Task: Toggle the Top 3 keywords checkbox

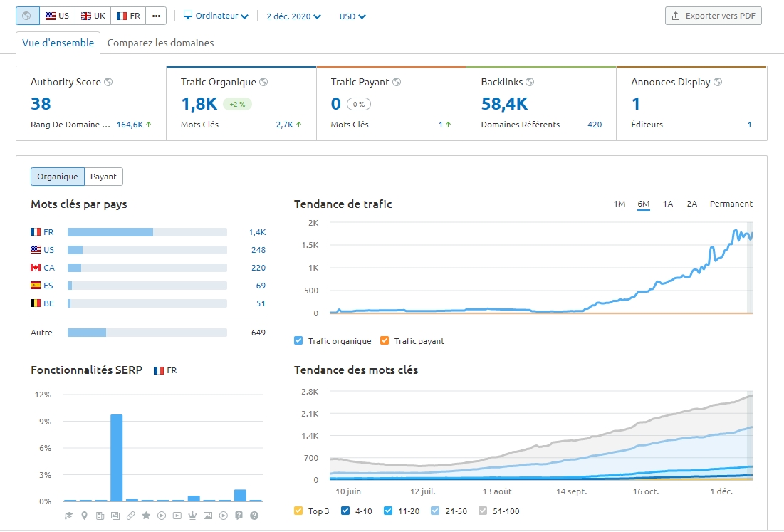Action: click(299, 511)
